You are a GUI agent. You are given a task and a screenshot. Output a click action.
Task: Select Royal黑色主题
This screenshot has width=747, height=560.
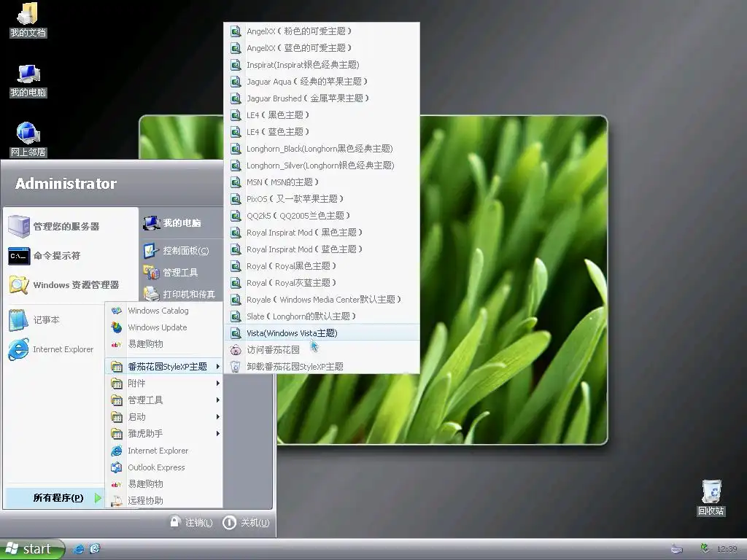point(322,265)
